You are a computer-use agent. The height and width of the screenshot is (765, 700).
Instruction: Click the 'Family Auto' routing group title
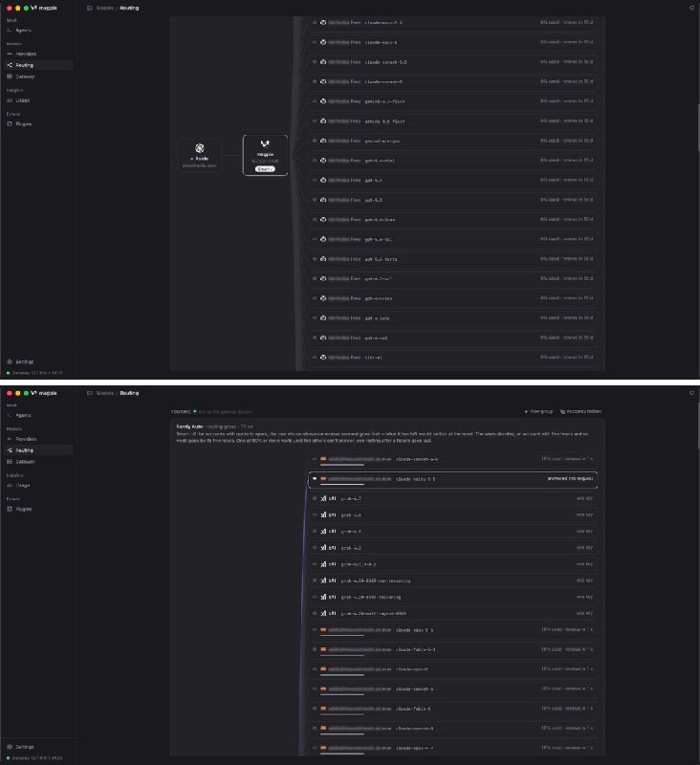[189, 426]
